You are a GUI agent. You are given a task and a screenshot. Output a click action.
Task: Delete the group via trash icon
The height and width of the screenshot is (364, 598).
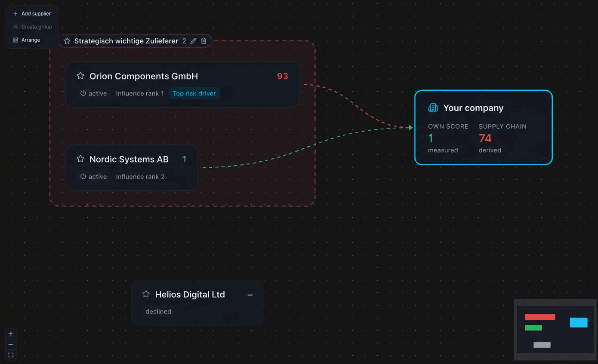(204, 41)
